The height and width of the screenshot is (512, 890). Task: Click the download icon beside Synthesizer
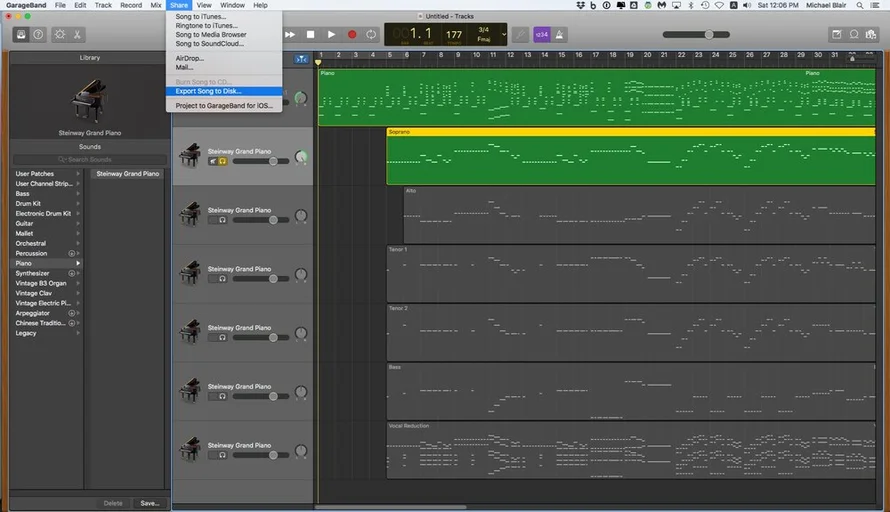click(72, 274)
